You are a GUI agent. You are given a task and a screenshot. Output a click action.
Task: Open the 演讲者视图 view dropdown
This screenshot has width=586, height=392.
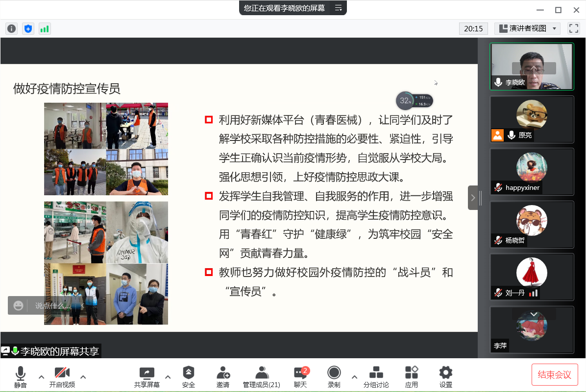click(x=527, y=29)
